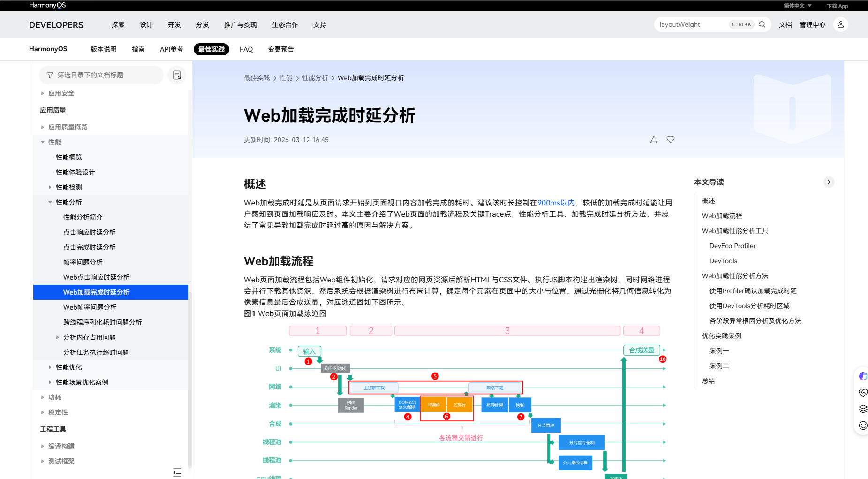Open 分析任务执行超时问题 in sidebar
Image resolution: width=868 pixels, height=479 pixels.
tap(96, 352)
